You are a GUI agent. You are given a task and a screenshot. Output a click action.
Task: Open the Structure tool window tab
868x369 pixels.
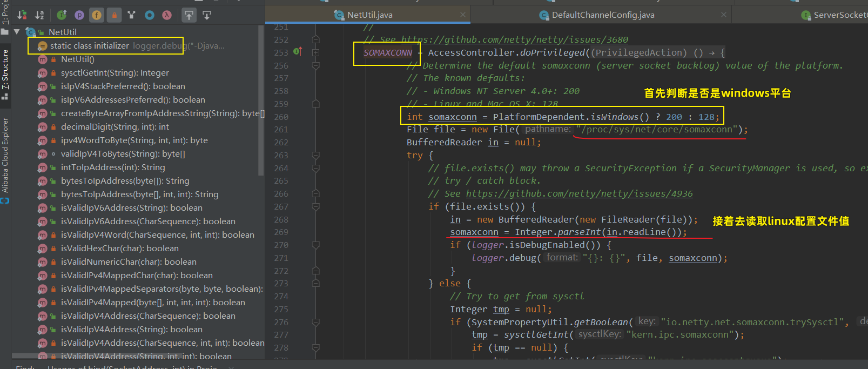[5, 75]
